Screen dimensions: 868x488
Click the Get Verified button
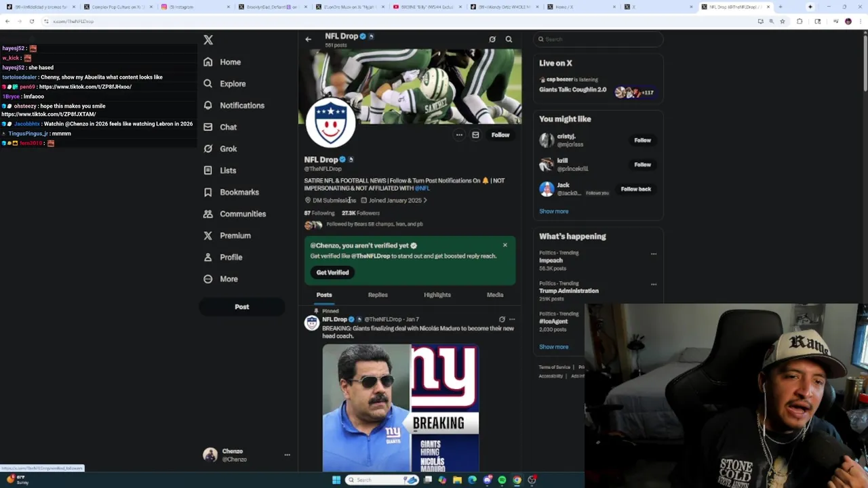(332, 272)
